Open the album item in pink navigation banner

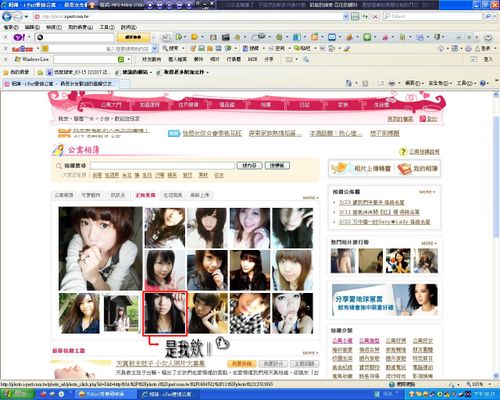pyautogui.click(x=266, y=105)
